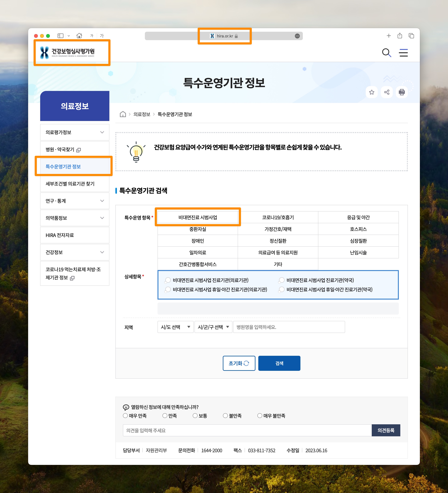Click the blue 검색 button

pyautogui.click(x=279, y=363)
